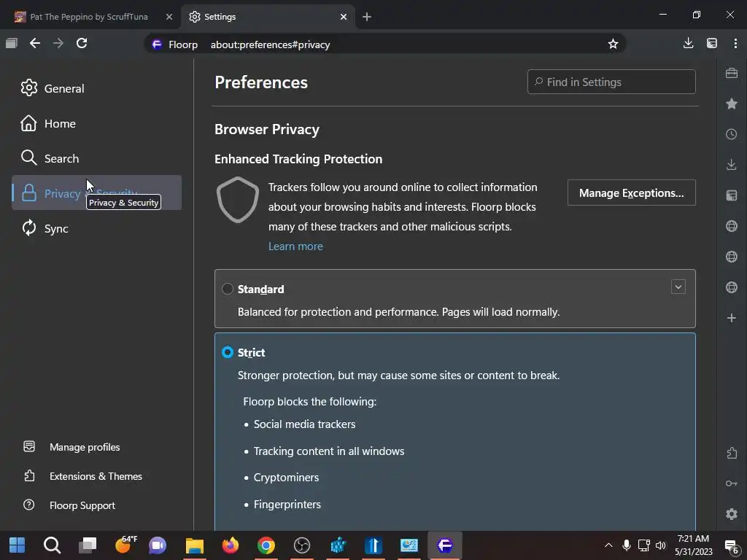Bookmark this page with the star icon
Viewport: 747px width, 560px height.
[x=613, y=44]
